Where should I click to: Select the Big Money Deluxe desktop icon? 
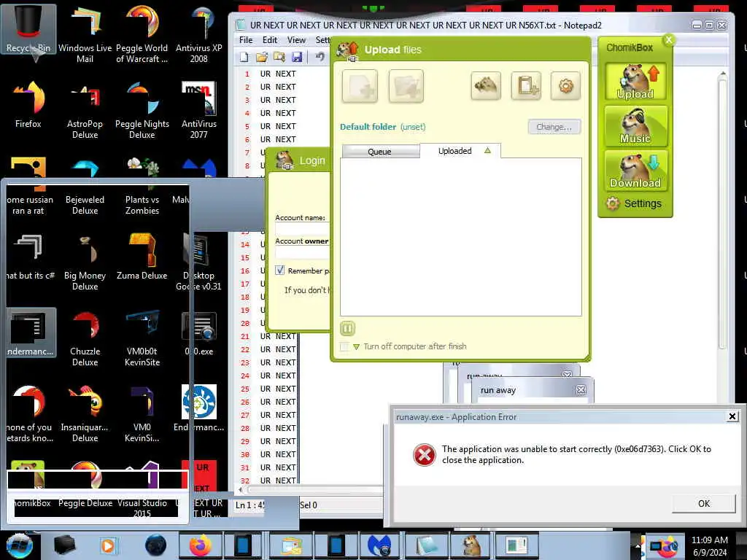point(85,262)
